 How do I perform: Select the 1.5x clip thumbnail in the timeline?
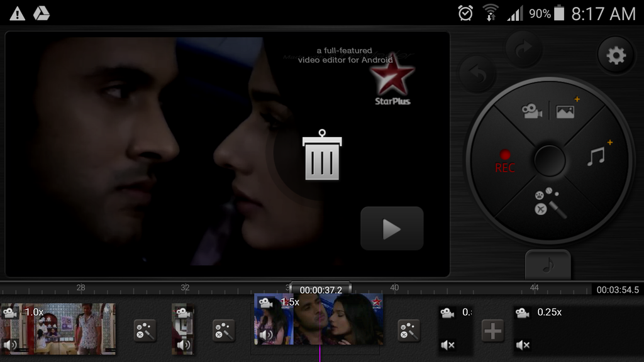point(319,319)
